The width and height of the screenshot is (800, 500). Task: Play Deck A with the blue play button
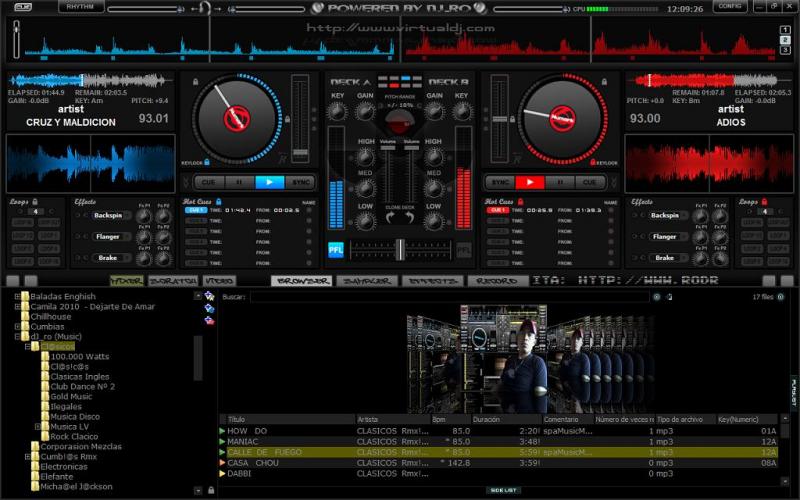(269, 182)
